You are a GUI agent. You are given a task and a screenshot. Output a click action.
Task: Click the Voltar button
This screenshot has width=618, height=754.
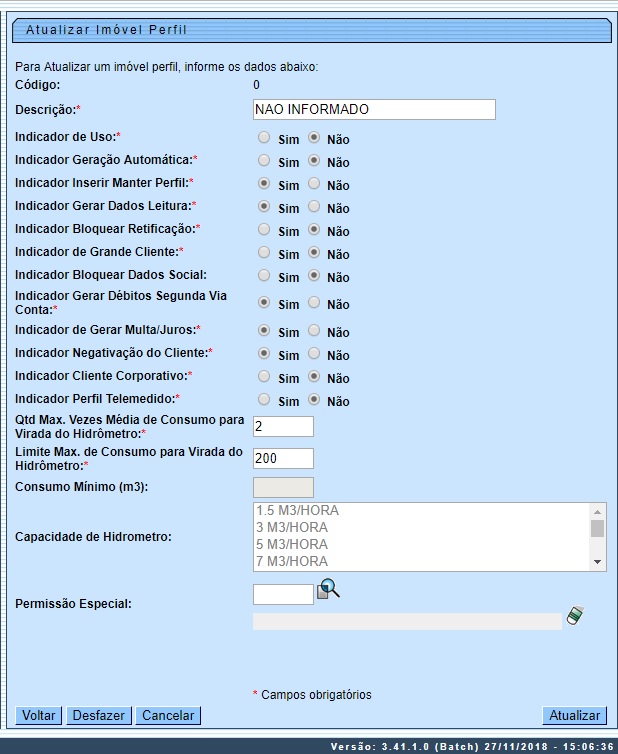tap(39, 716)
